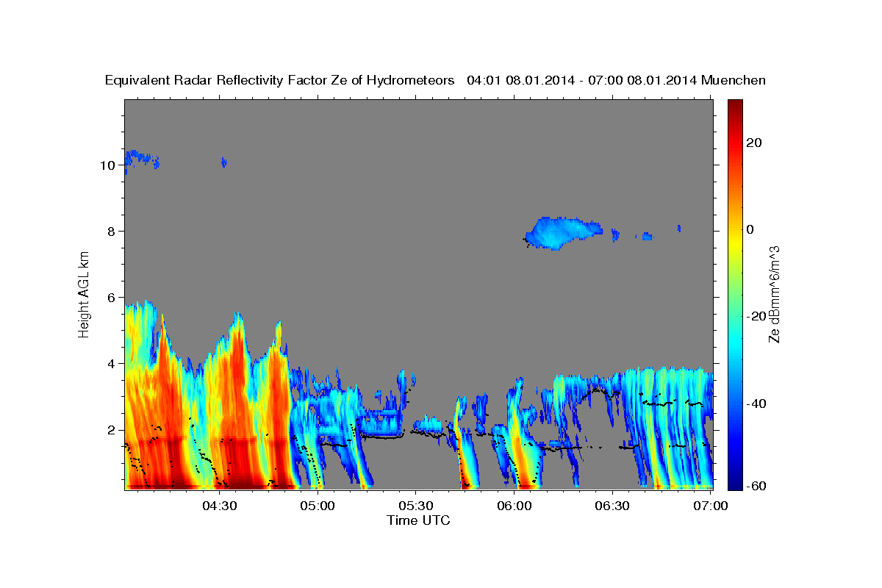Click the height tick label 10
Image resolution: width=882 pixels, height=588 pixels.
click(107, 165)
